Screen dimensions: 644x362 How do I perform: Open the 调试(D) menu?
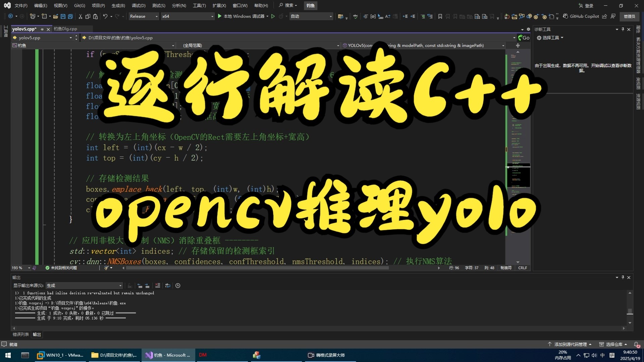[x=139, y=5]
